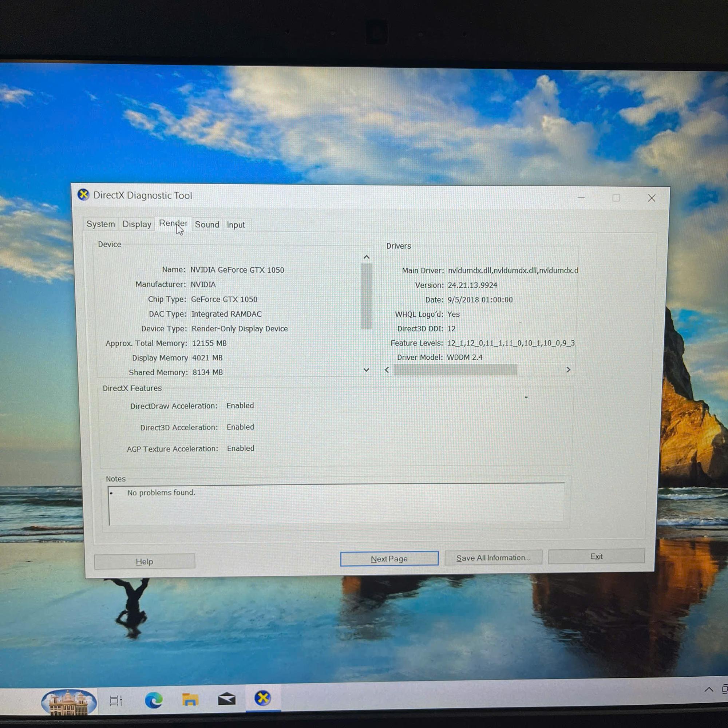Click the DirectX icon in the title bar
Screen dimensions: 728x728
click(x=83, y=195)
